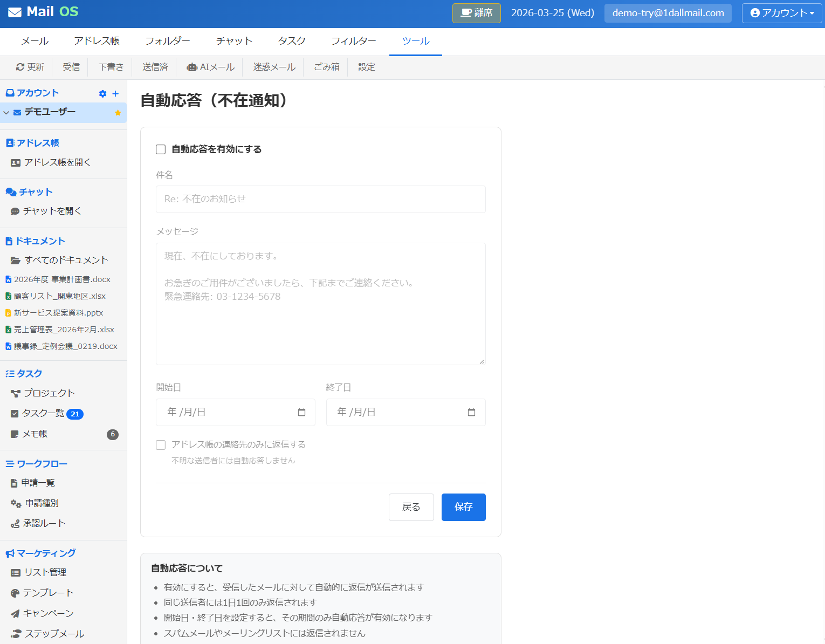Check アドレス帳の連絡先のみに返信する option
Viewport: 825px width, 644px height.
coord(160,444)
